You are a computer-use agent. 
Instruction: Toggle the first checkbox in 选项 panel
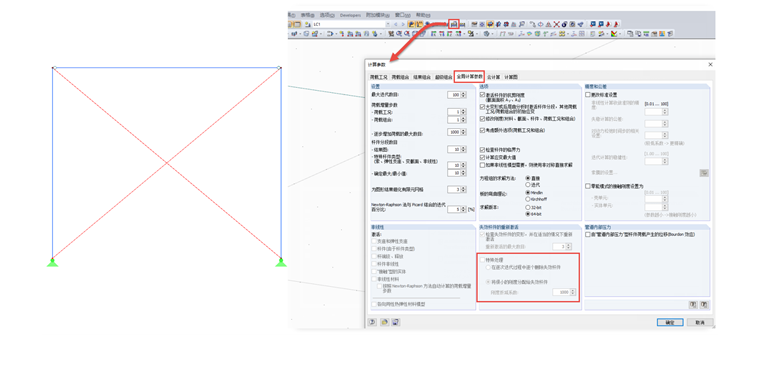[x=482, y=94]
